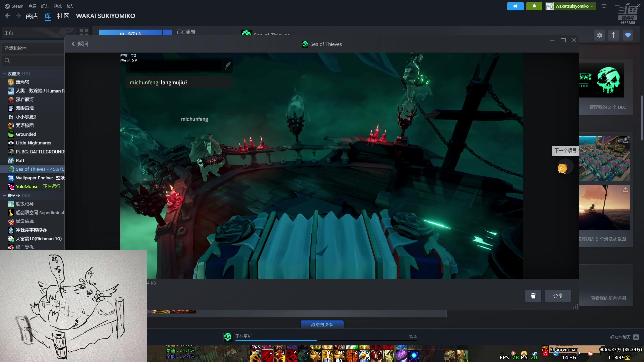Open the 游戏 menu
The width and height of the screenshot is (644, 362).
click(x=58, y=6)
